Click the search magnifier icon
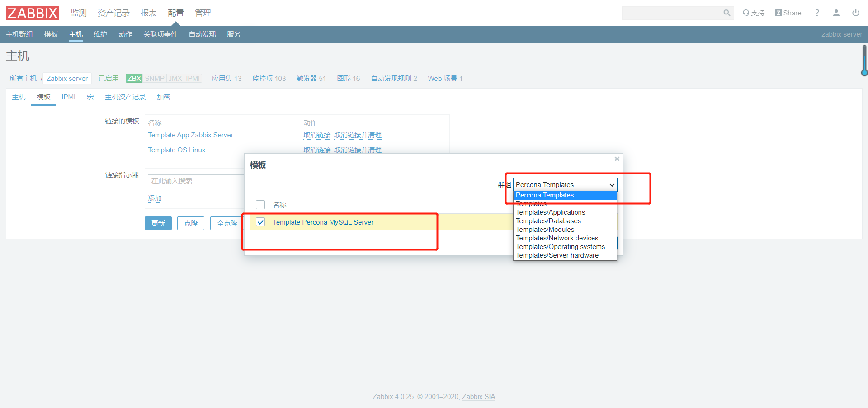This screenshot has width=868, height=408. [x=726, y=13]
